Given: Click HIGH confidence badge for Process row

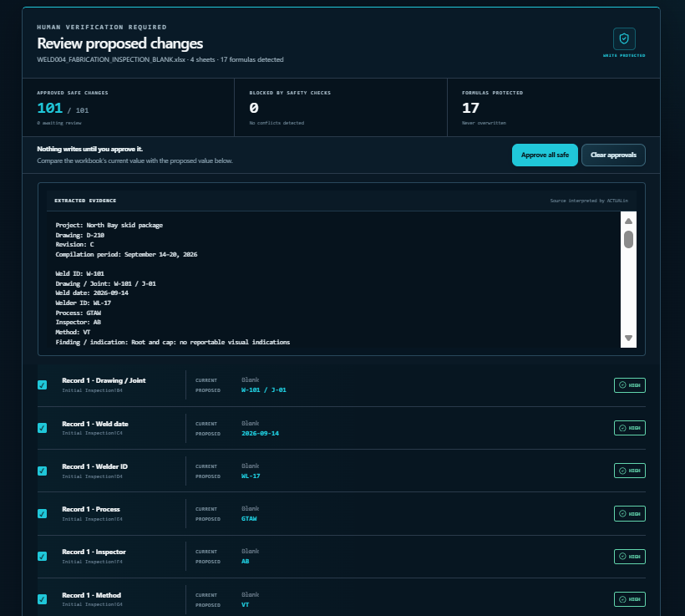Looking at the screenshot, I should coord(630,514).
